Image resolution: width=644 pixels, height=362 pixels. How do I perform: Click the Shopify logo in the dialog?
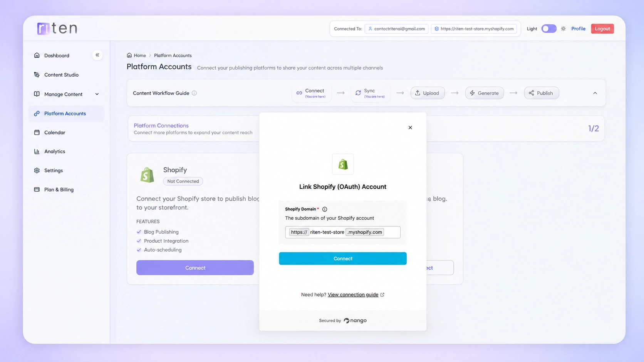tap(343, 164)
